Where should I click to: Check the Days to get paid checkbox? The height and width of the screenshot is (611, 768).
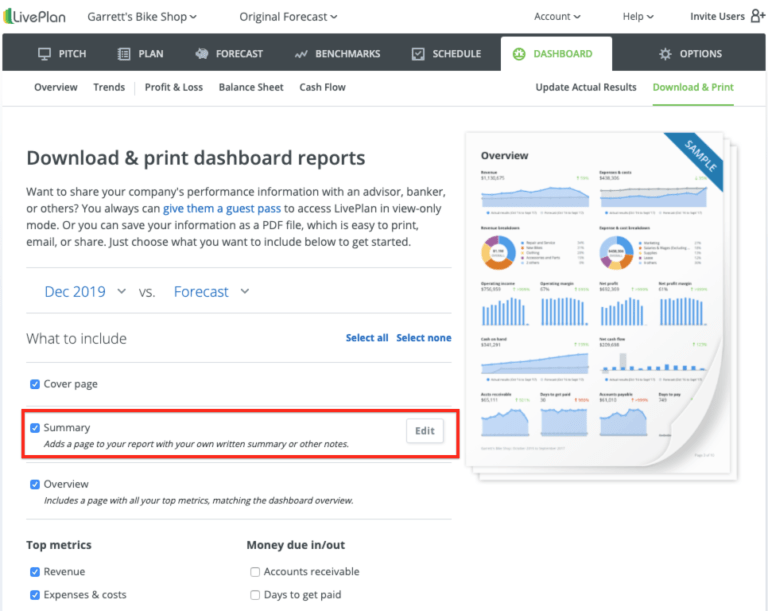pyautogui.click(x=255, y=595)
